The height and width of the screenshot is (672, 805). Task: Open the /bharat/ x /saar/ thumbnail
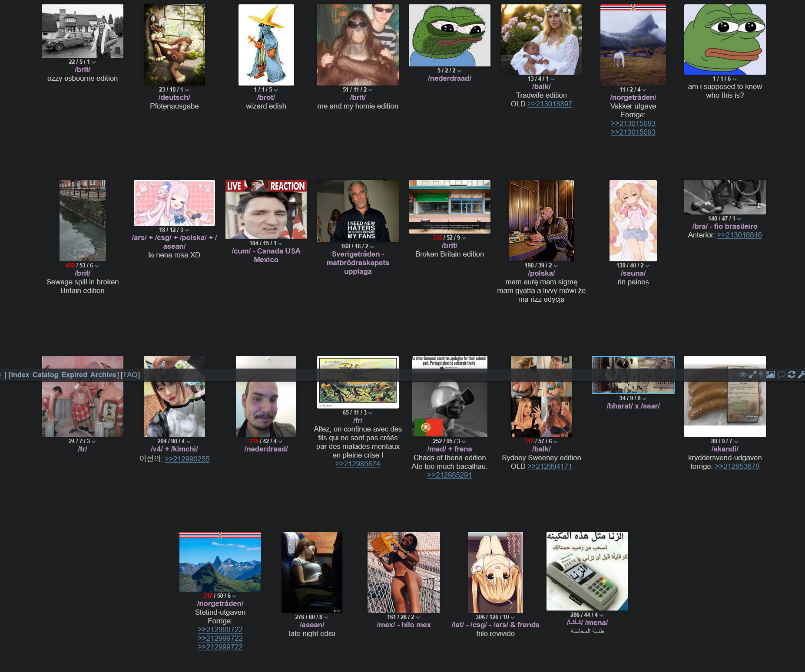633,375
